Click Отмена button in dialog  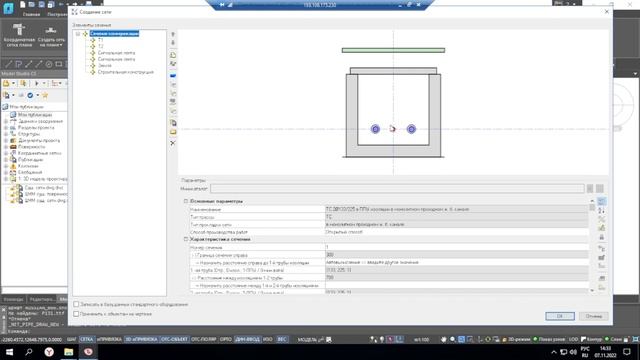coord(593,316)
